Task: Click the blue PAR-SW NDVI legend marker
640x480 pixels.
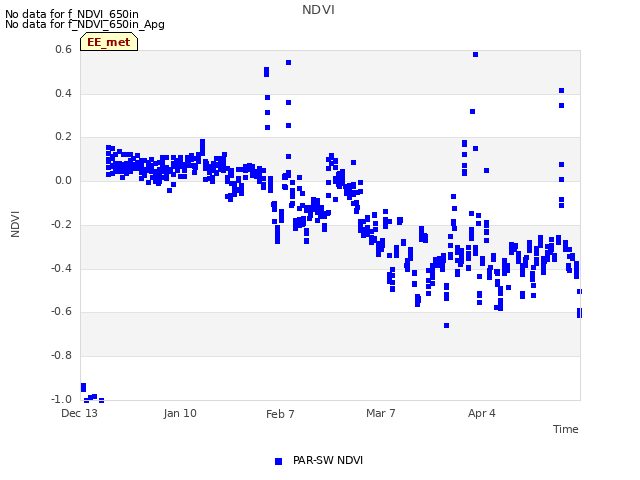Action: coord(278,461)
